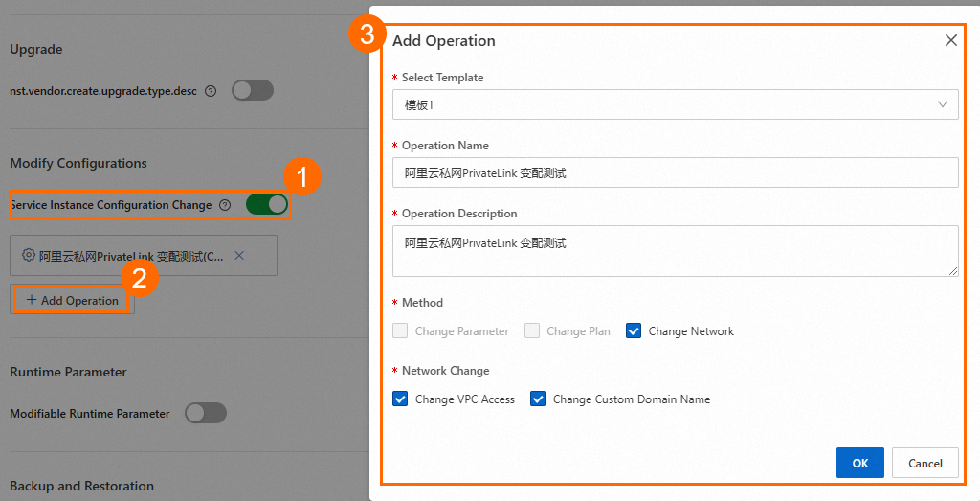This screenshot has width=980, height=501.
Task: Click the Operation Name input field
Action: click(x=675, y=172)
